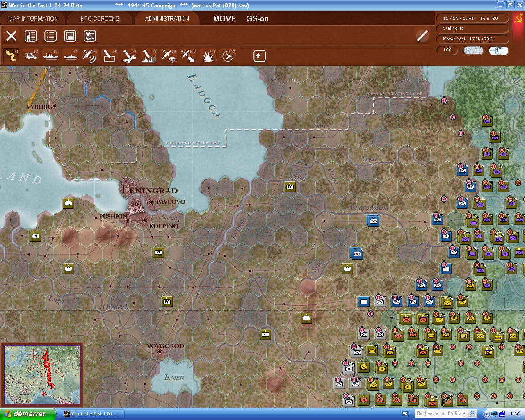The height and width of the screenshot is (420, 525).
Task: Click the MOVE mode label
Action: click(x=224, y=18)
